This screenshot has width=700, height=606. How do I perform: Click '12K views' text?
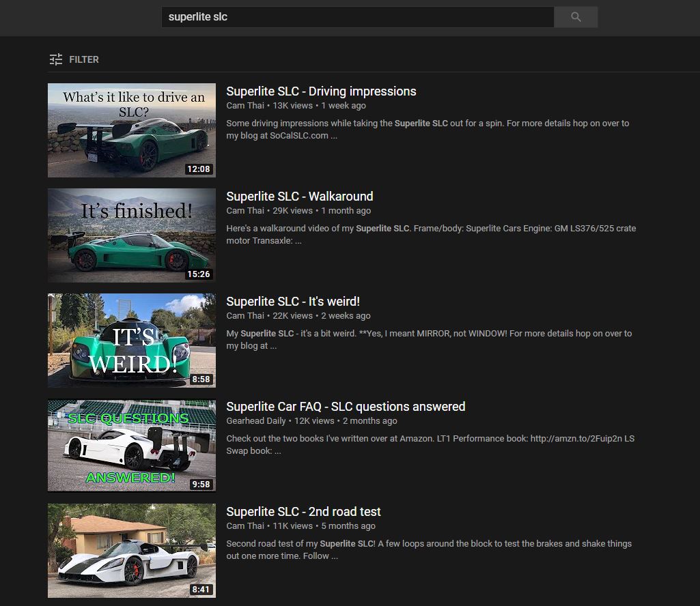click(x=314, y=421)
